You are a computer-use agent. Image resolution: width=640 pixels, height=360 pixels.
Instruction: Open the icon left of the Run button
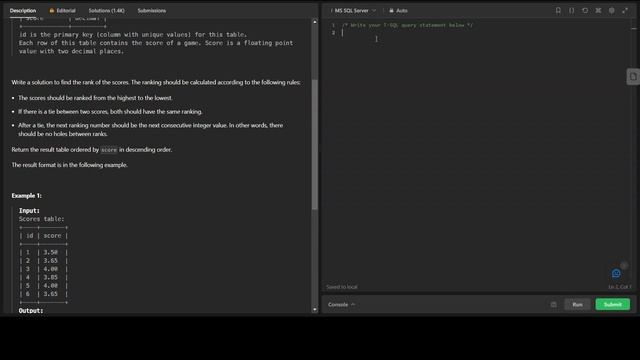coord(553,304)
